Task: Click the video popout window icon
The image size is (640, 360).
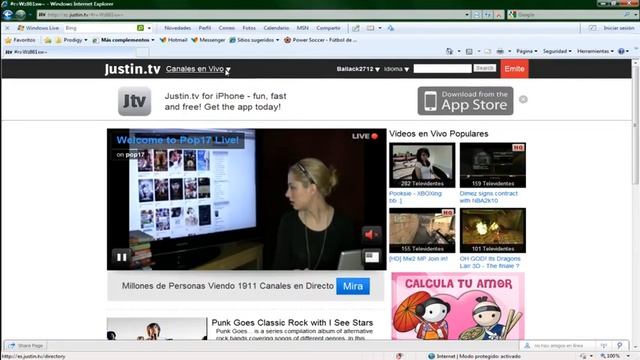Action: pos(372,257)
